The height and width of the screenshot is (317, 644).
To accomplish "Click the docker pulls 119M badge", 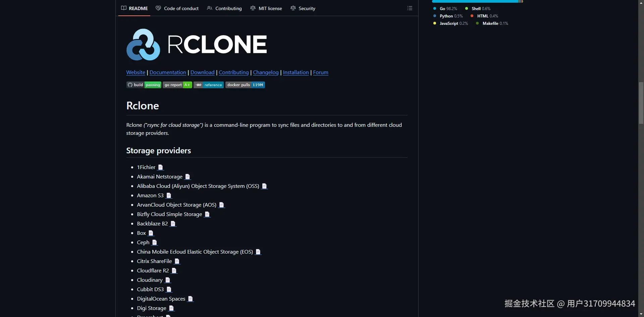I will pyautogui.click(x=245, y=85).
